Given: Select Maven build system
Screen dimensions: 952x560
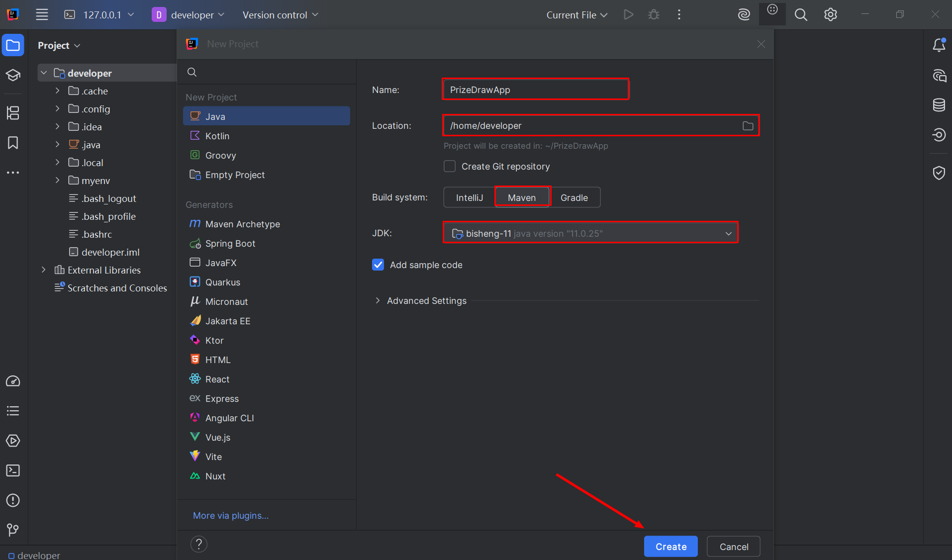Looking at the screenshot, I should 522,197.
